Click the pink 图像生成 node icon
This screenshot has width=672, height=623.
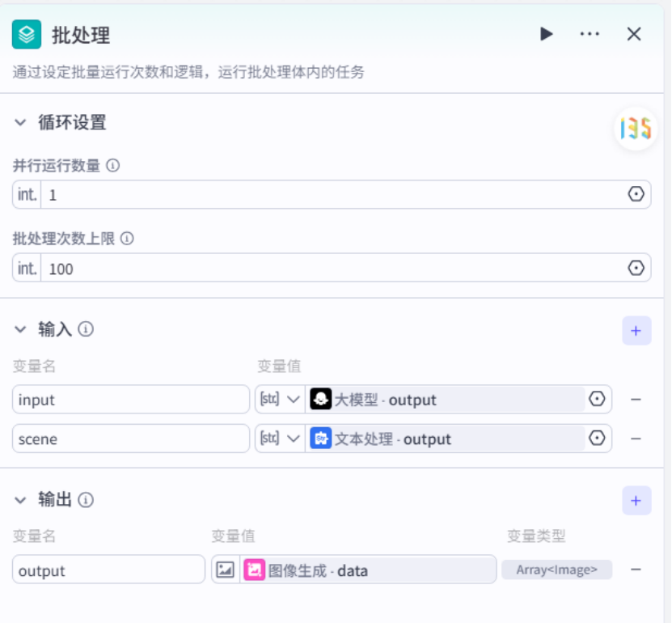pyautogui.click(x=254, y=570)
